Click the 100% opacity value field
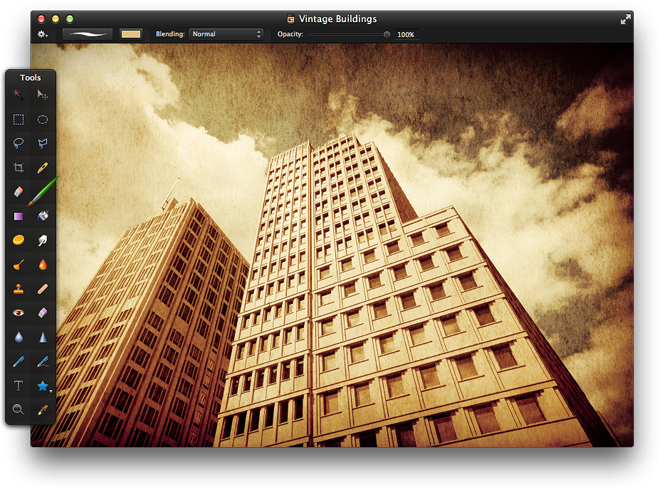 406,35
